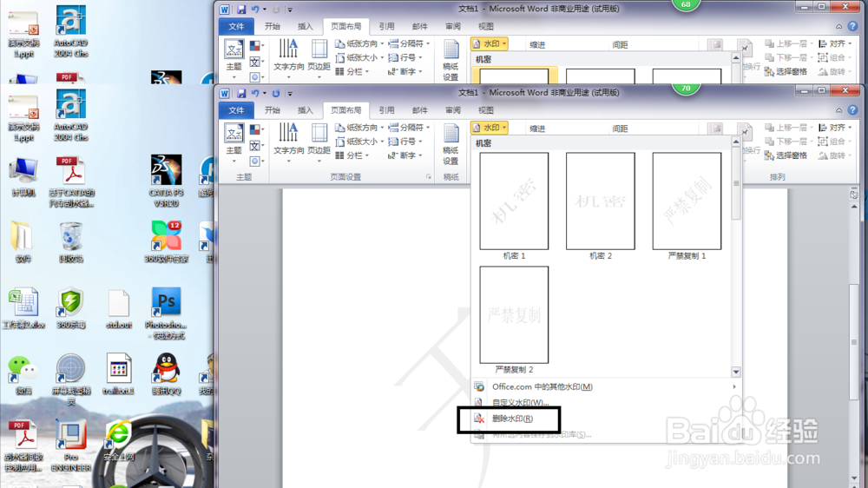
Task: Open 纸张方向 dropdown in front Word window
Action: [360, 128]
